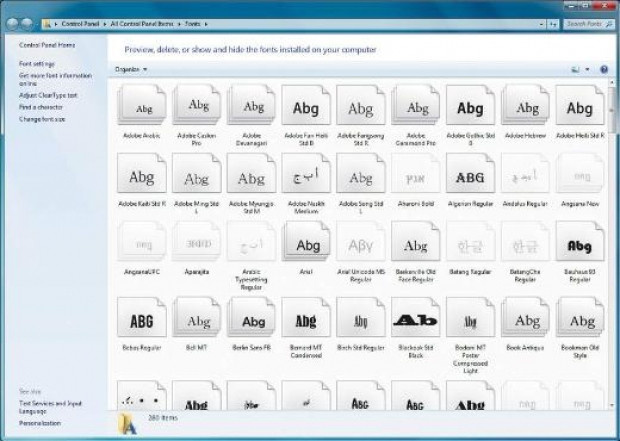This screenshot has height=441, width=620.
Task: Select the Aharoni Bold font icon
Action: coord(416,173)
